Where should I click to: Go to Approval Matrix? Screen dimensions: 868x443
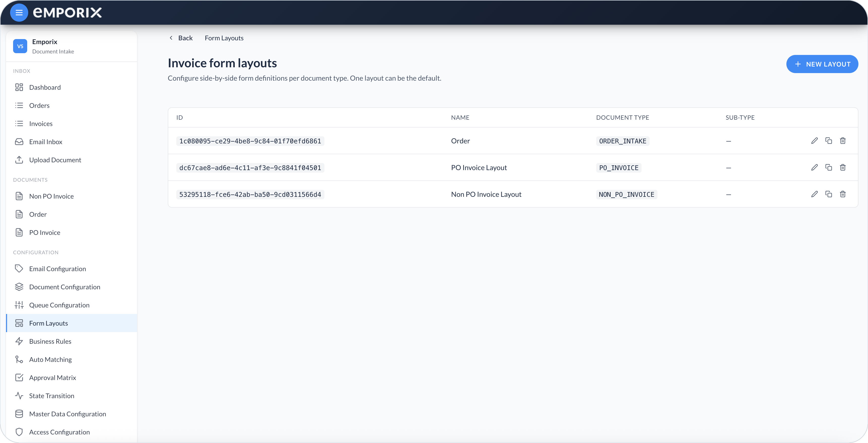pos(72,377)
